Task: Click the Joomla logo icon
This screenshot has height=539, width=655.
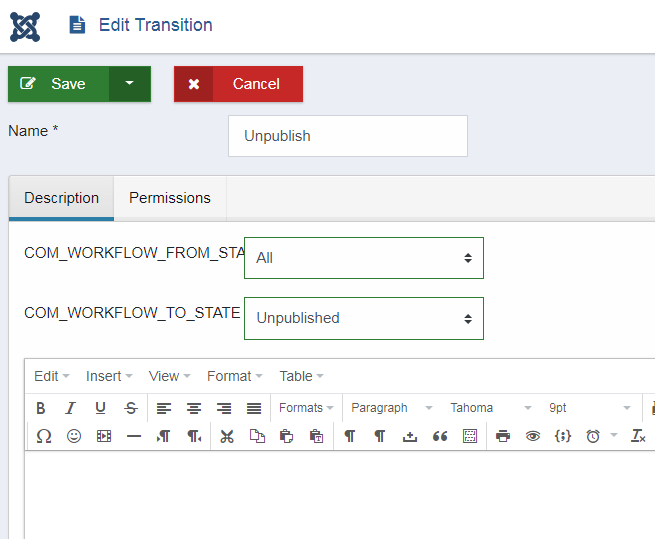Action: [25, 27]
